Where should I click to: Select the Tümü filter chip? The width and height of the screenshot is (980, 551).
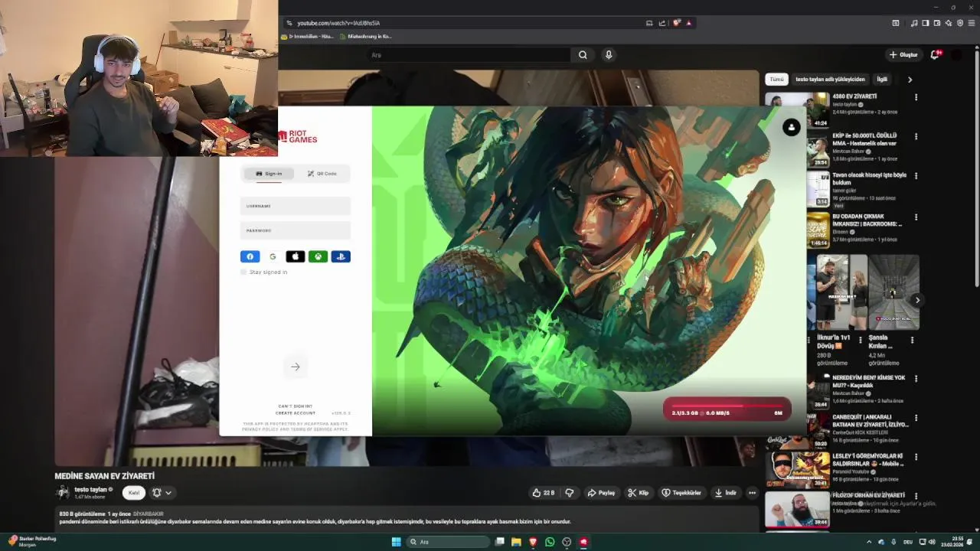pyautogui.click(x=776, y=80)
